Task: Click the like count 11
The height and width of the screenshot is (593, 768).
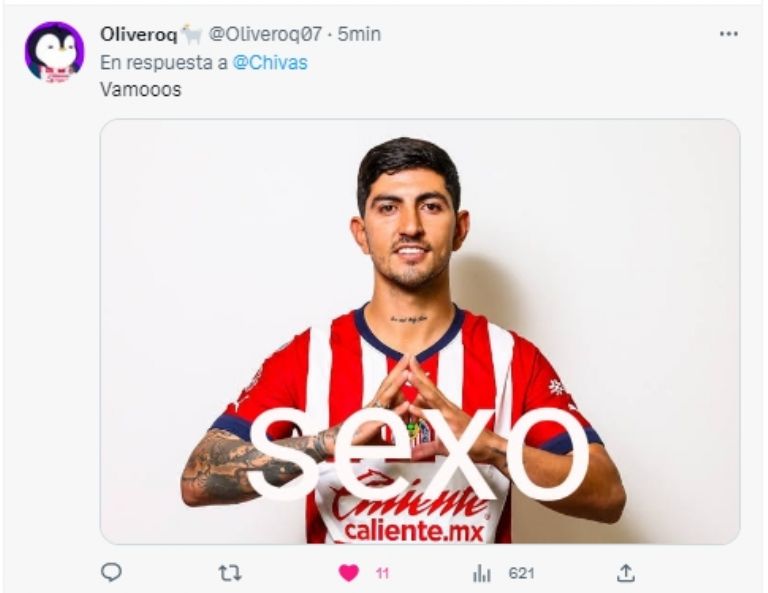Action: click(x=383, y=573)
